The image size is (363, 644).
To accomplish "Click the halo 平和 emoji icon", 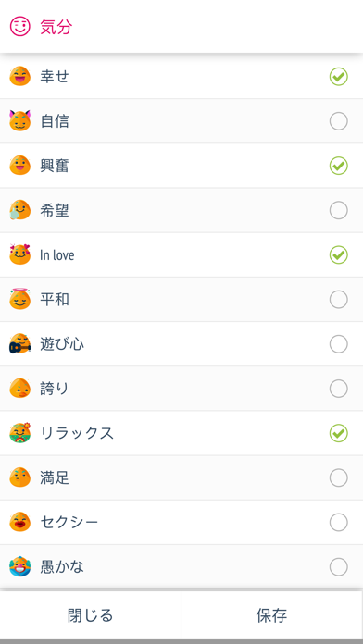I will (19, 300).
